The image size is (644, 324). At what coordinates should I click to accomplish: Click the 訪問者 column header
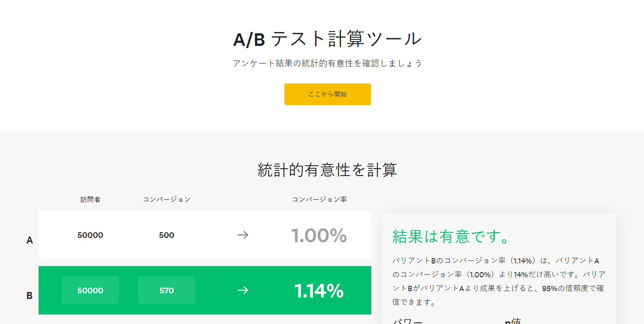click(x=90, y=199)
